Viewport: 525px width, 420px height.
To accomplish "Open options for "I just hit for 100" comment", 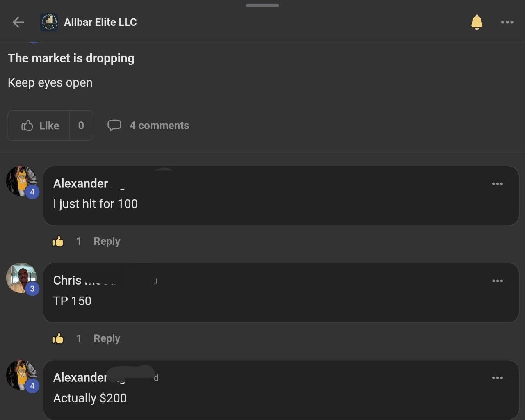I will tap(498, 184).
